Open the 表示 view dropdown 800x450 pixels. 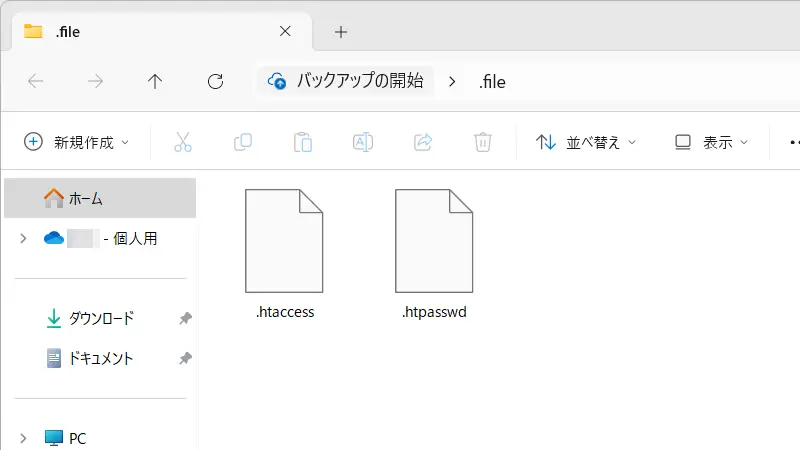pyautogui.click(x=711, y=142)
